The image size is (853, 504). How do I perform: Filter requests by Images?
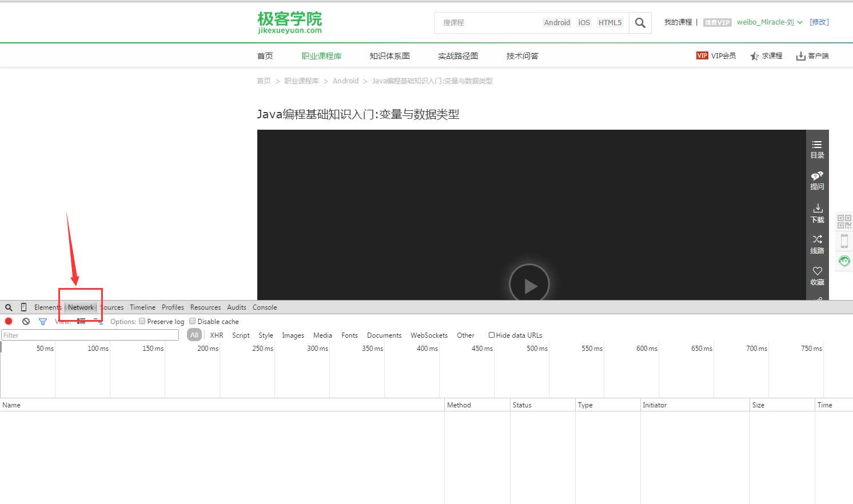[x=293, y=335]
